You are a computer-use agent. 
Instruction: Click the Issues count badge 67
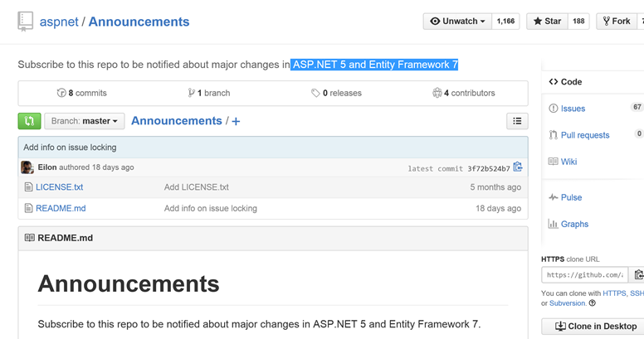pyautogui.click(x=637, y=107)
